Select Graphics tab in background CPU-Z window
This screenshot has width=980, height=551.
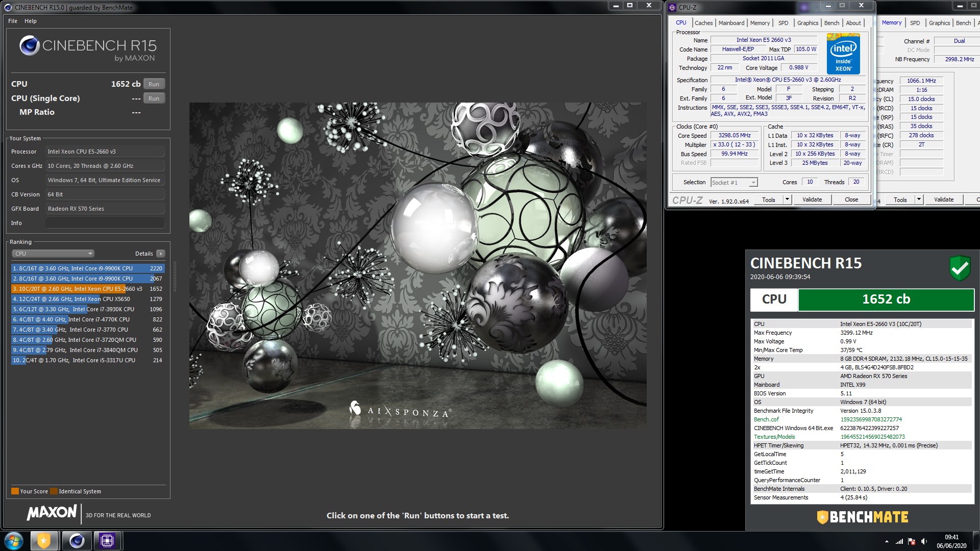click(939, 23)
